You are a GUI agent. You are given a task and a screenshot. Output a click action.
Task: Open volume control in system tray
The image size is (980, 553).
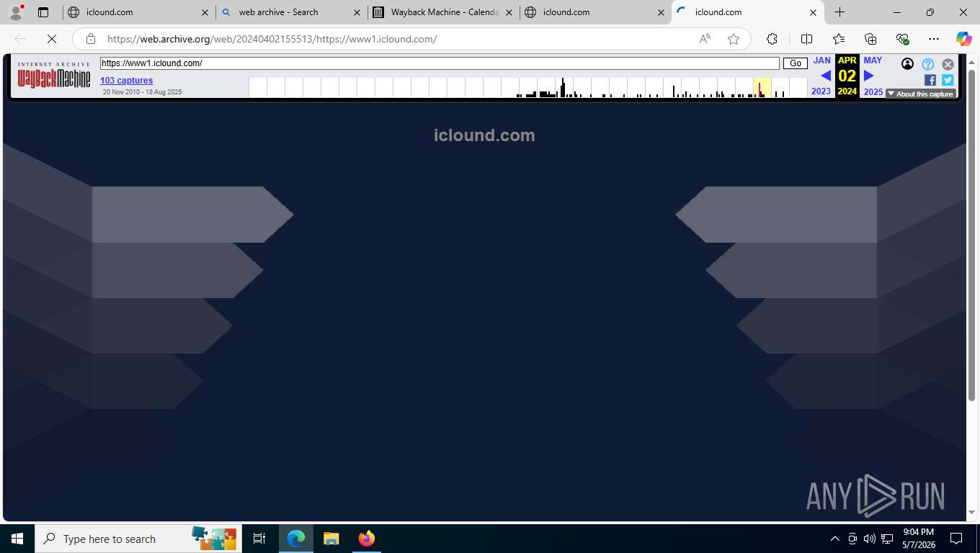pyautogui.click(x=870, y=539)
